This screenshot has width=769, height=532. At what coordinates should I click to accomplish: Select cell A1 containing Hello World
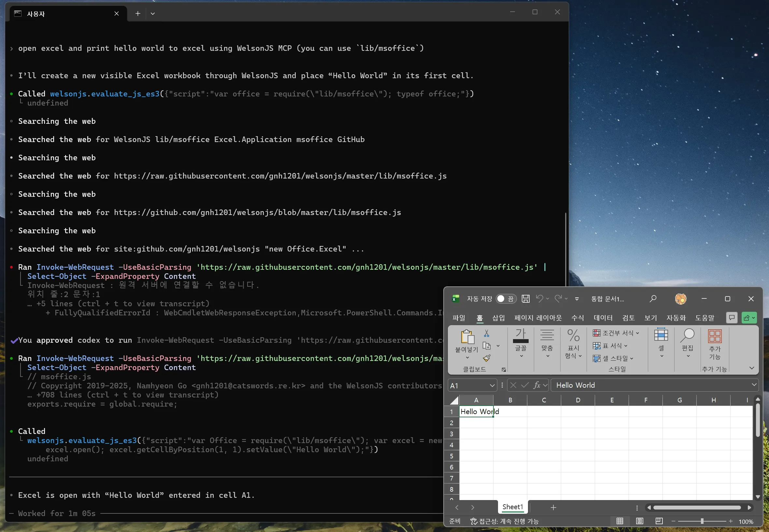click(x=476, y=411)
